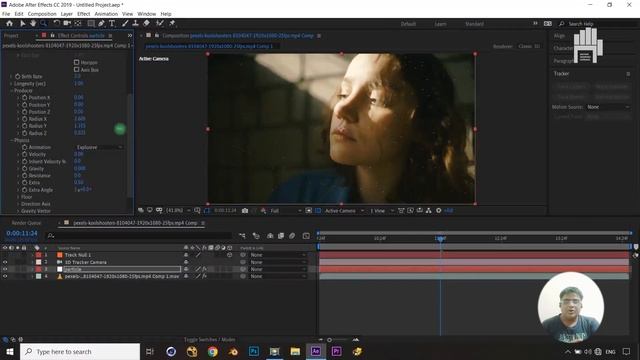Click the Windows search box
This screenshot has width=640, height=360.
click(80, 351)
